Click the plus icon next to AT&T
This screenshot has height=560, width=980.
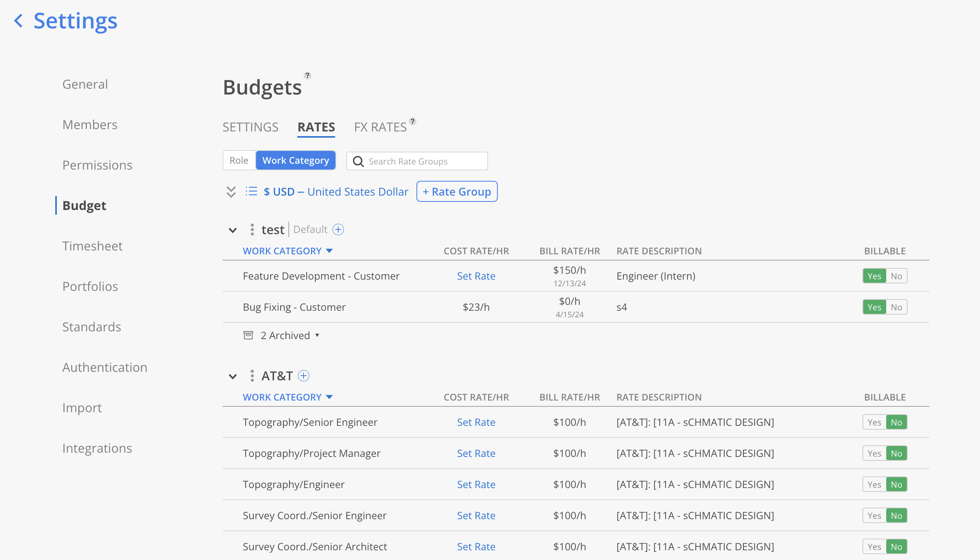pos(304,376)
